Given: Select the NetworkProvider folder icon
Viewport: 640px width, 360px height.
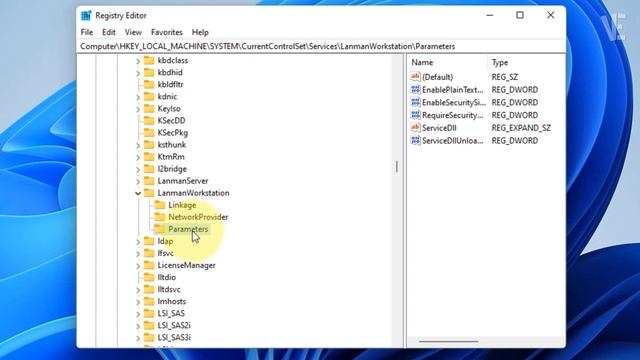Looking at the screenshot, I should click(x=160, y=217).
